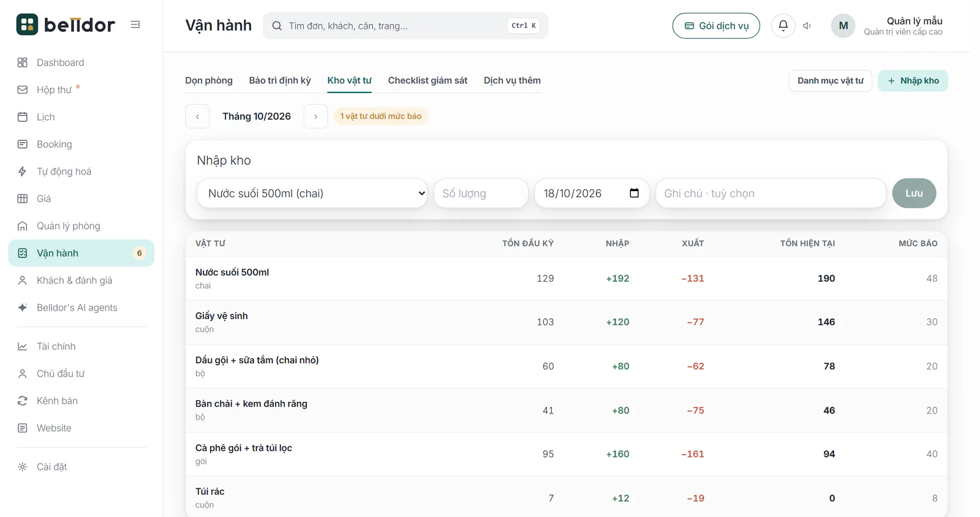
Task: Switch to Dịch vụ thêm tab
Action: [512, 80]
